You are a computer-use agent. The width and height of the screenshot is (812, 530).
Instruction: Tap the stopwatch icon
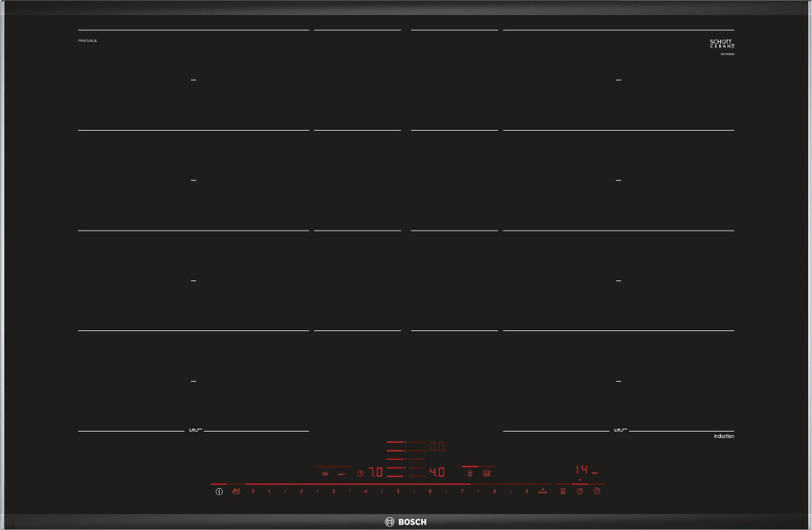596,492
